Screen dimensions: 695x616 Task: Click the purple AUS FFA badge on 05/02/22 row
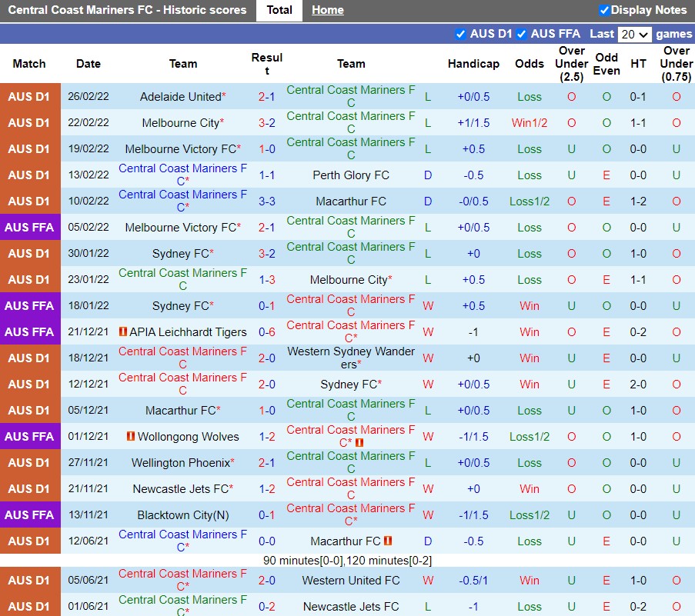point(30,228)
